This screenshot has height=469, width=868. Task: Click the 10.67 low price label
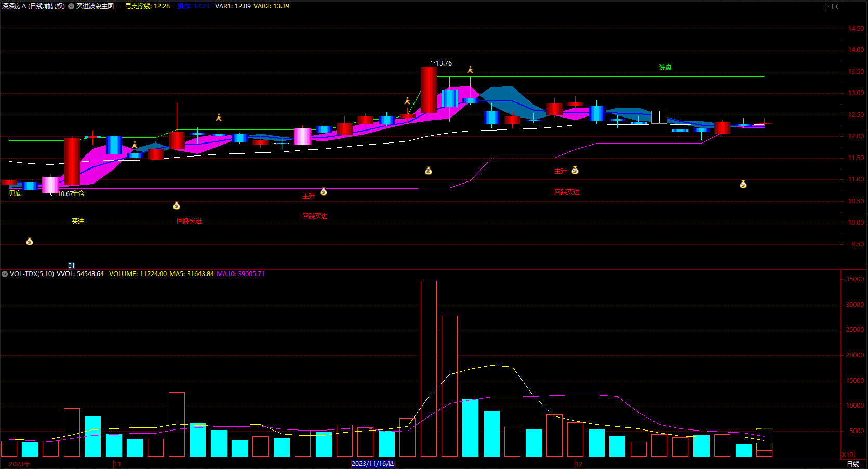[x=64, y=194]
